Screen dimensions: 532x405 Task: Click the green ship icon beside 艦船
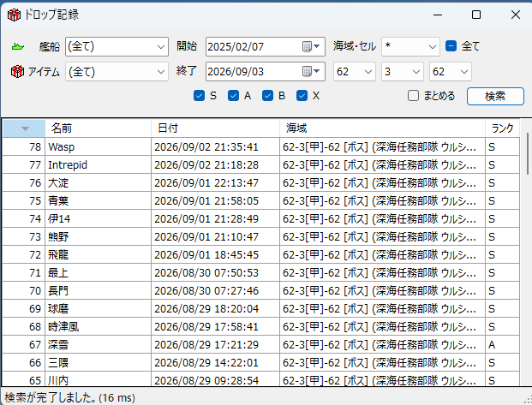tap(18, 46)
